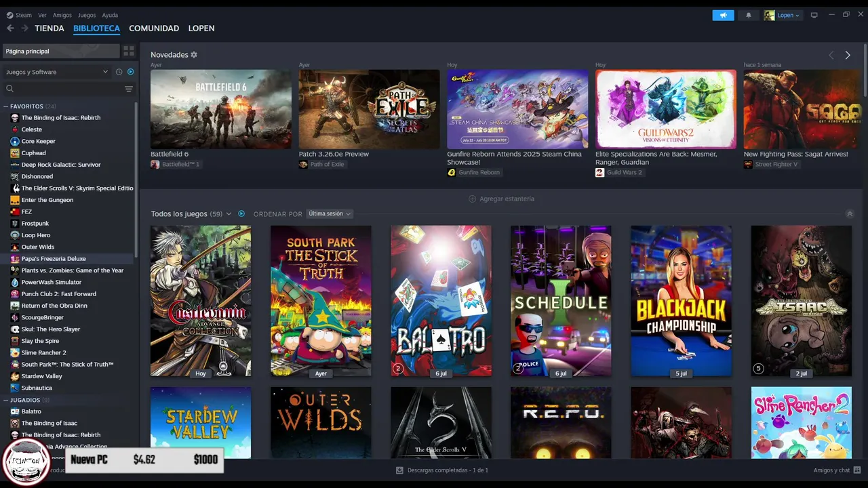Image resolution: width=868 pixels, height=488 pixels.
Task: Go back with the left arrow
Action: point(10,28)
